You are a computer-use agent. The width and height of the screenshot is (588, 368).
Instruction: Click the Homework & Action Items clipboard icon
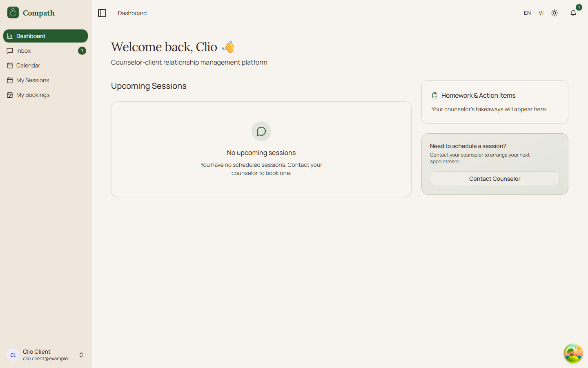(435, 95)
